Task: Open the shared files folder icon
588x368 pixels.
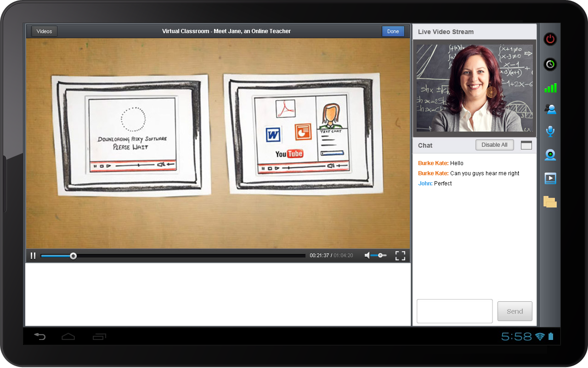Action: pos(550,202)
